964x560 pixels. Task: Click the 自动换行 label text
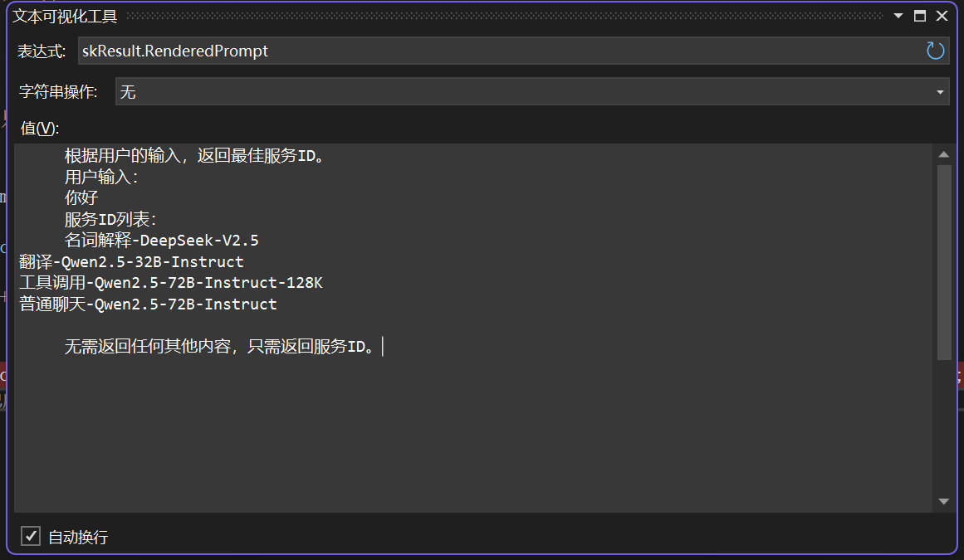tap(78, 537)
